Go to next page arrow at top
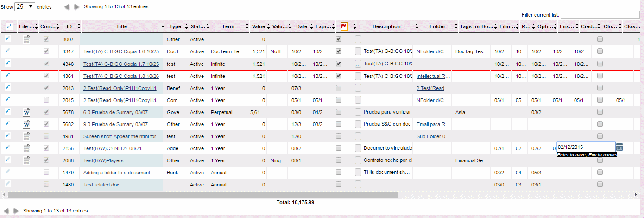The width and height of the screenshot is (644, 218). (77, 7)
